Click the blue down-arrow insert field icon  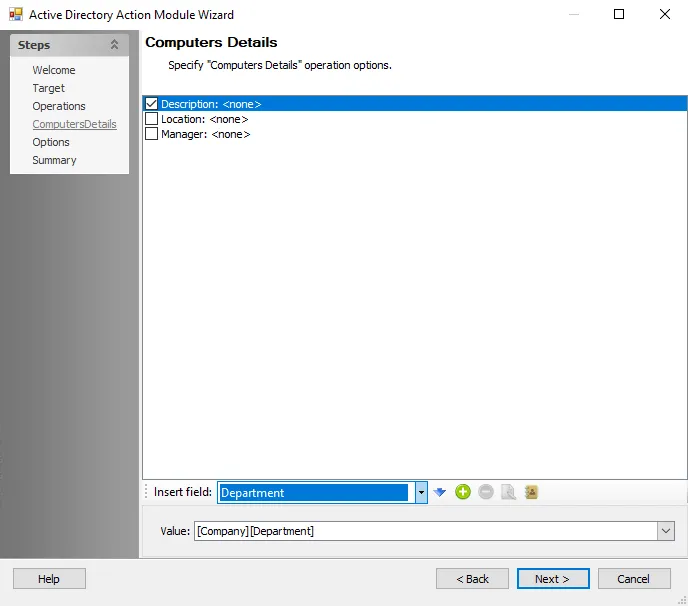click(x=439, y=492)
